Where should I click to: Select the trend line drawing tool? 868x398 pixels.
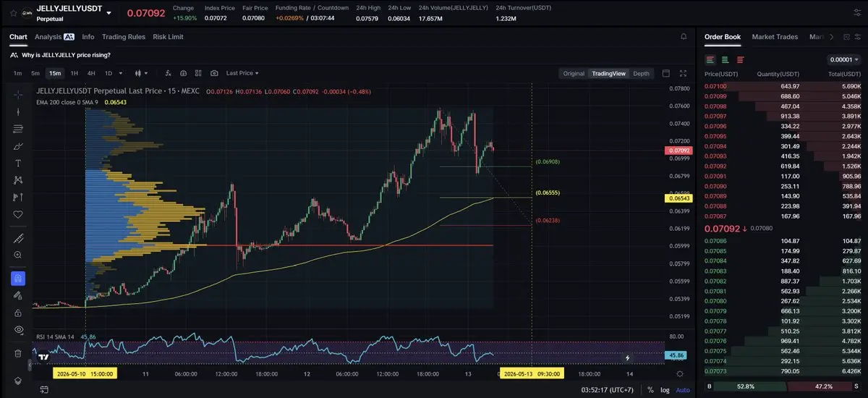[18, 111]
